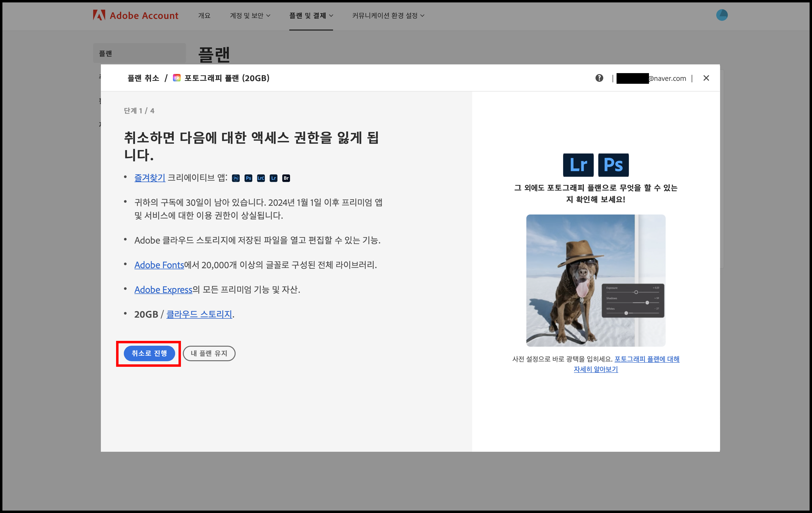Click the dog photo preview image
This screenshot has width=812, height=513.
point(596,280)
